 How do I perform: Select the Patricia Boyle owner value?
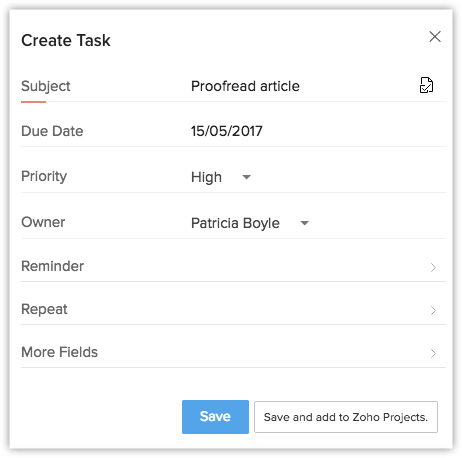click(235, 223)
